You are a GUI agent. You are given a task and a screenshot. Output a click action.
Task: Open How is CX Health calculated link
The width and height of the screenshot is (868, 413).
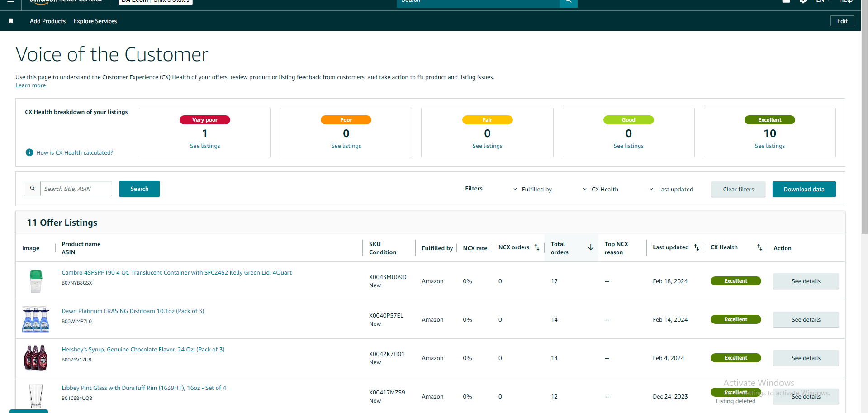tap(75, 153)
